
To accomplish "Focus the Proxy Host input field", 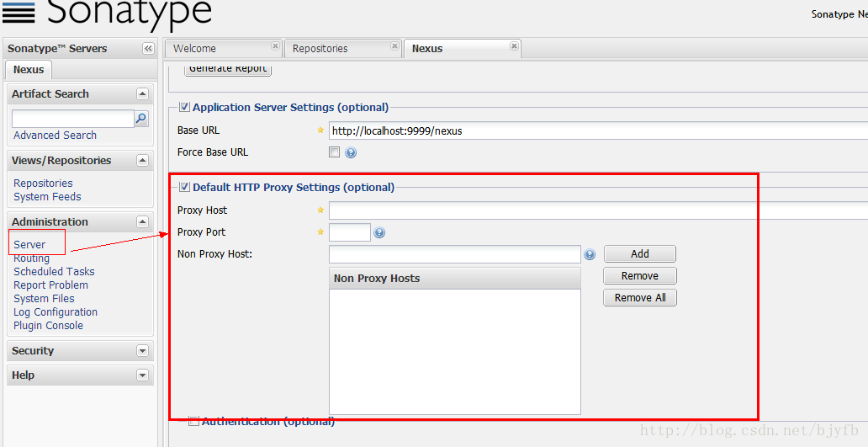I will 598,210.
